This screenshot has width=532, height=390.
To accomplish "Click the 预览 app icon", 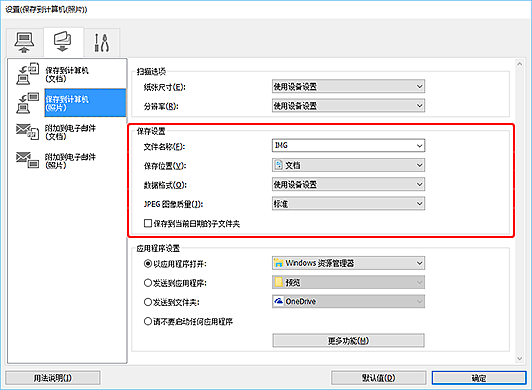I will pyautogui.click(x=279, y=282).
